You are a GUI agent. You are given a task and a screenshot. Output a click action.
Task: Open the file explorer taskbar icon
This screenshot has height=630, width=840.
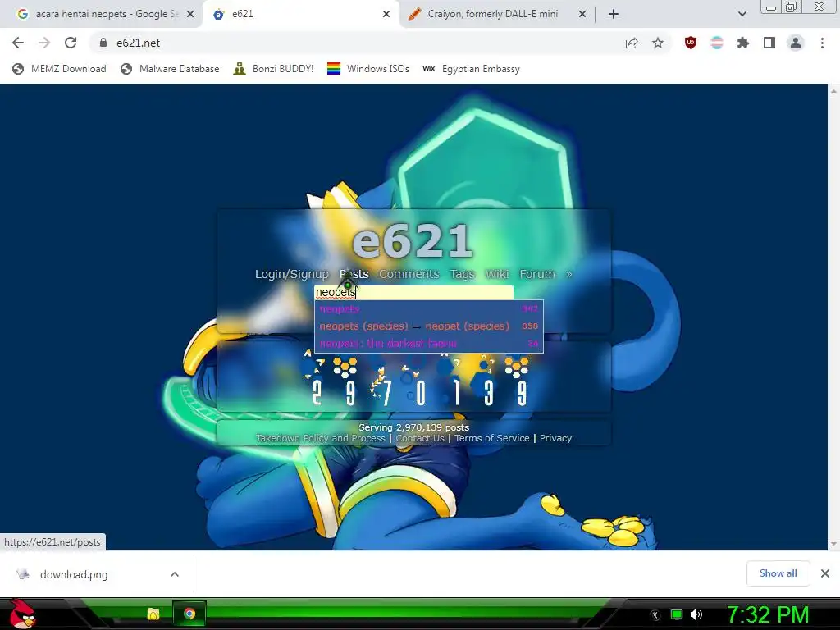pyautogui.click(x=153, y=614)
